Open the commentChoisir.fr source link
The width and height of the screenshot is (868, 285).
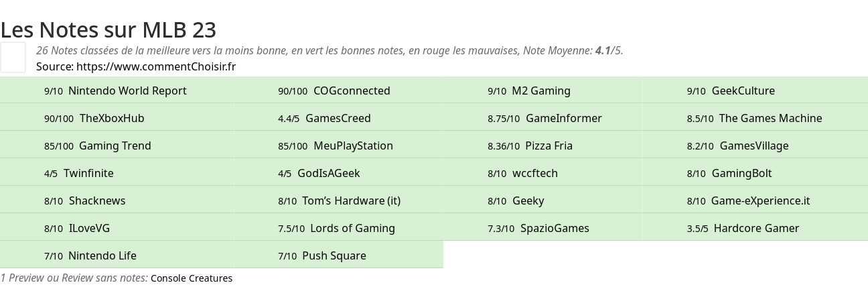tap(155, 66)
